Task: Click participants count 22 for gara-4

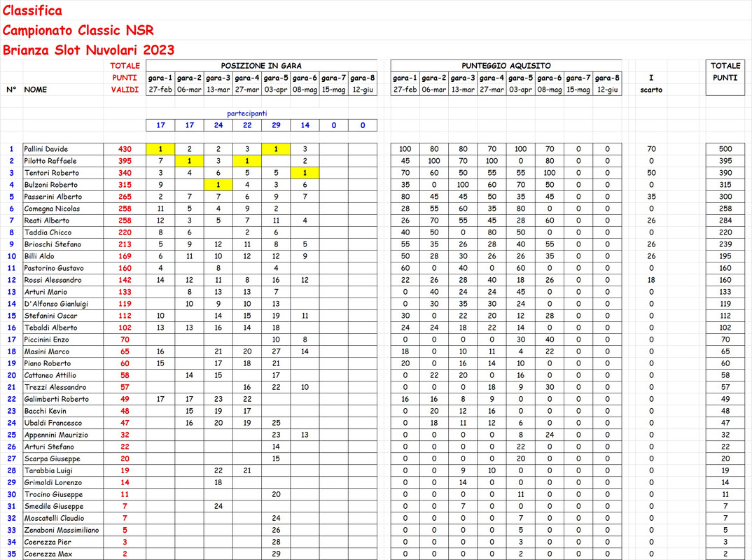Action: pyautogui.click(x=247, y=125)
